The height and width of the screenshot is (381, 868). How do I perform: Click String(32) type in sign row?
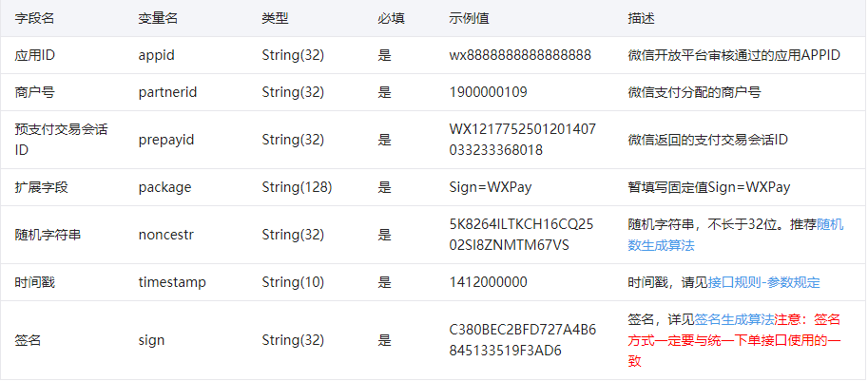[293, 340]
